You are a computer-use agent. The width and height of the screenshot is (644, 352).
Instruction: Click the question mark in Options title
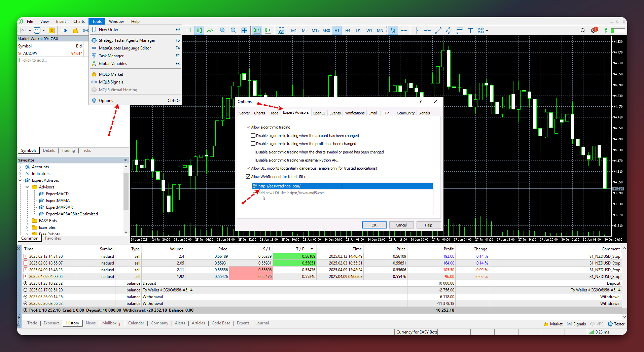(x=420, y=102)
